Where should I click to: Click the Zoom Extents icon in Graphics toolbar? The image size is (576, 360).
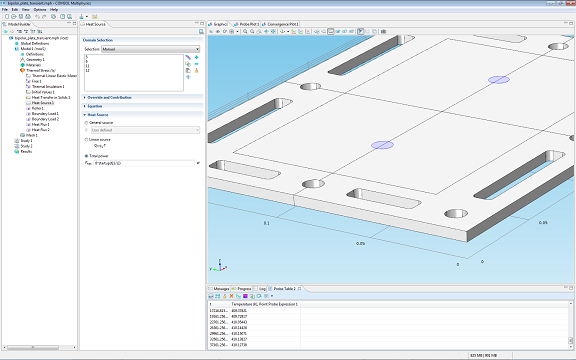coord(273,32)
